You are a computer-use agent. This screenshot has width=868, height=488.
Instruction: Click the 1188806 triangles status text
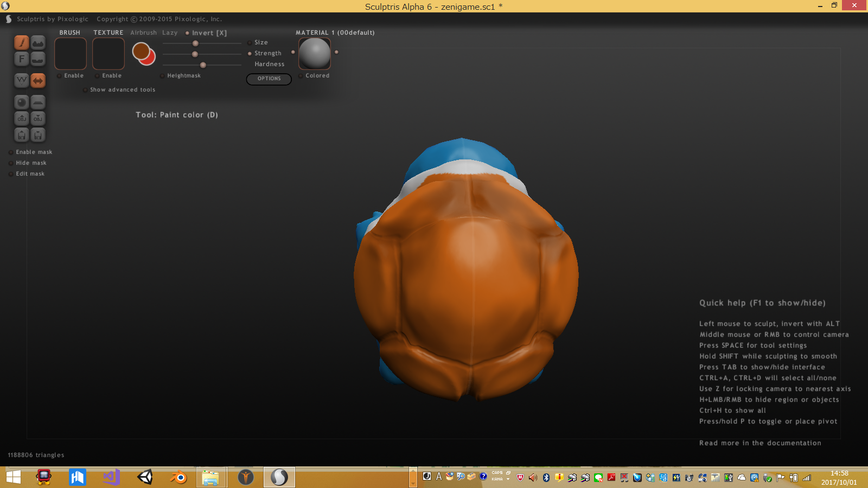[36, 455]
